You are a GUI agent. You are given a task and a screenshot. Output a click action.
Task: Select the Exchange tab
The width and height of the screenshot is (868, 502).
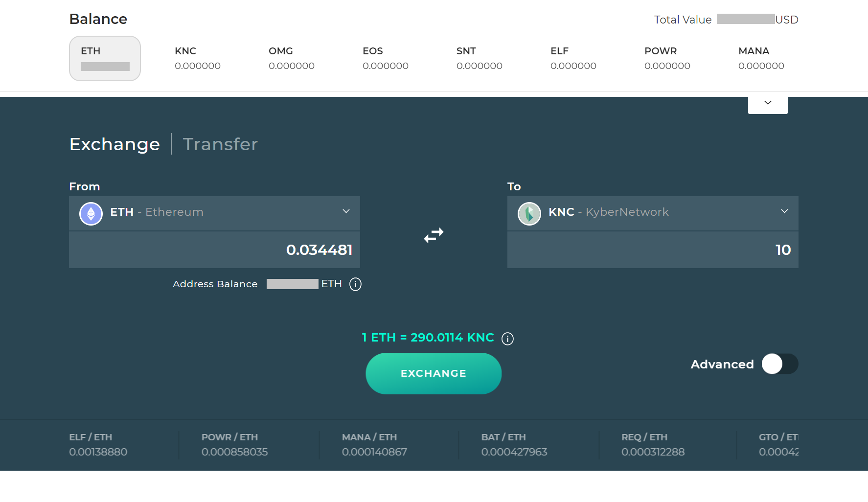point(114,144)
